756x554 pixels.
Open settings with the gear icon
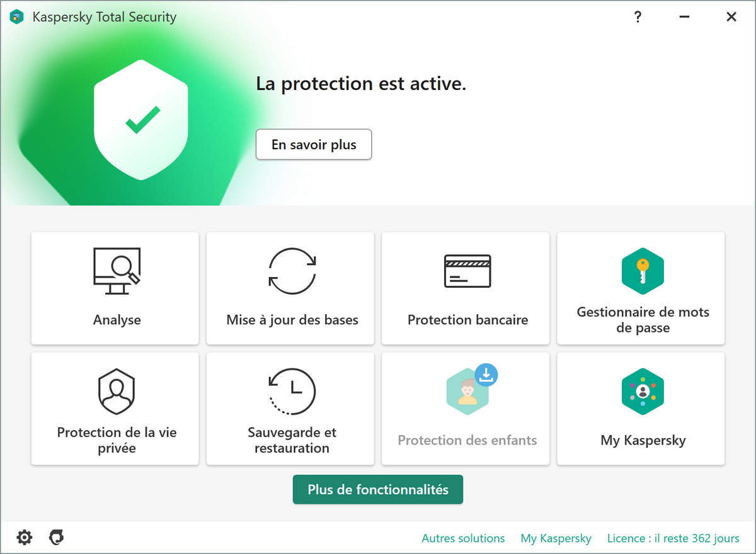[24, 538]
